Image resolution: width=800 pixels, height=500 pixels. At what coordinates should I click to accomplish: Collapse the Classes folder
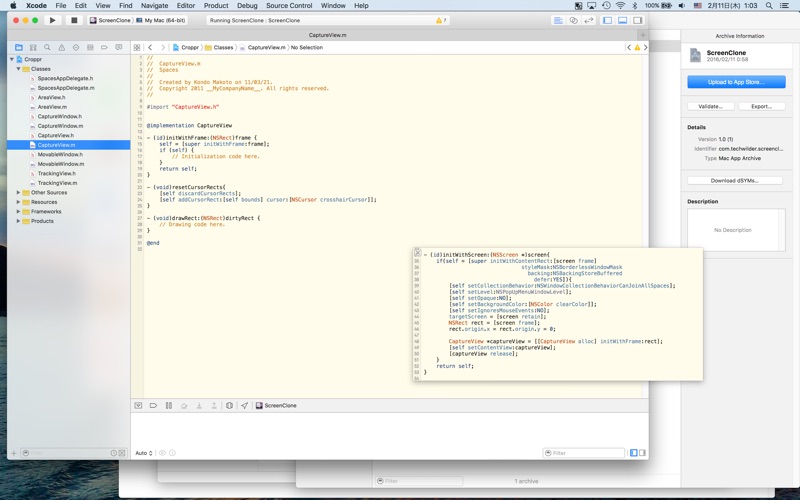[18, 69]
